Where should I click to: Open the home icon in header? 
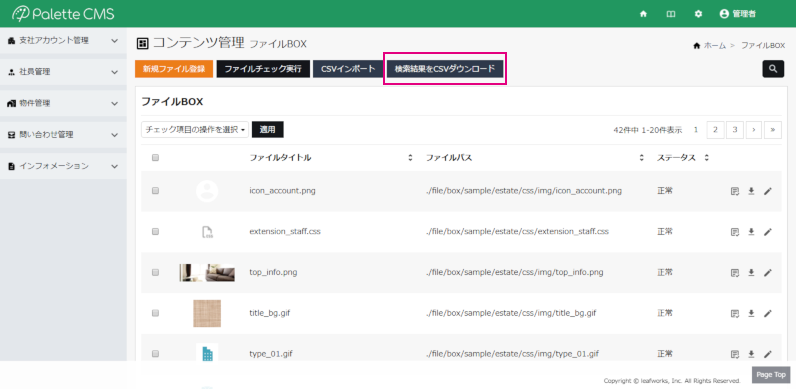(x=643, y=14)
